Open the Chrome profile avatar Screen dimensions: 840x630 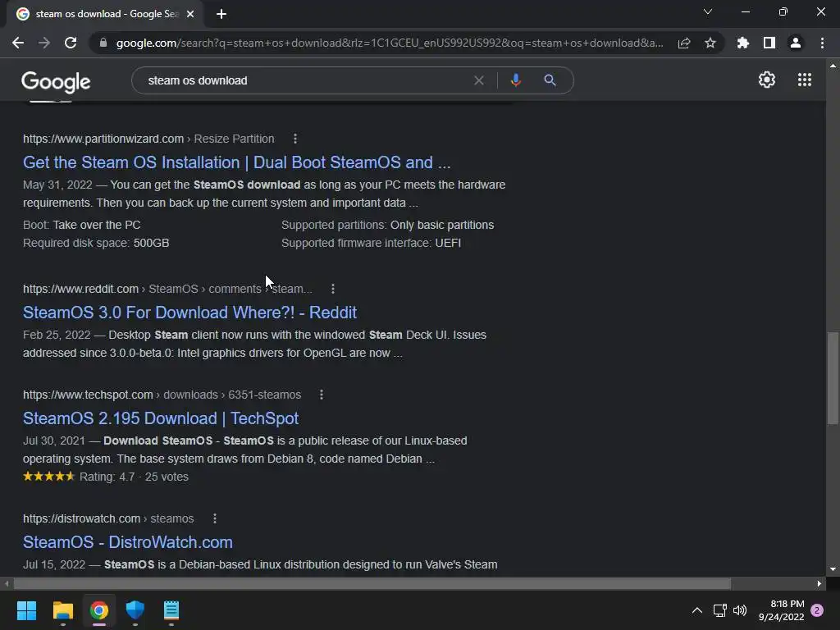pyautogui.click(x=796, y=43)
